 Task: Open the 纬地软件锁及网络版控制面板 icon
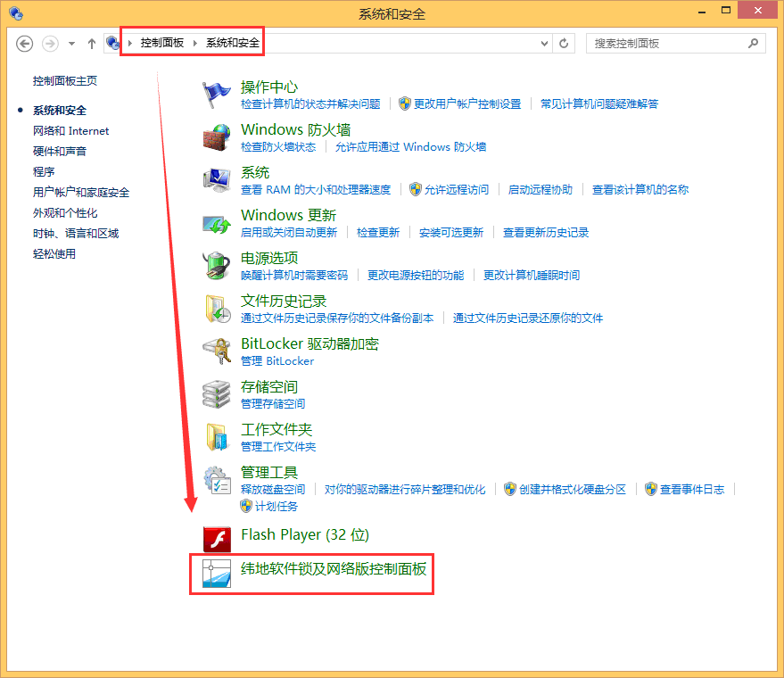pyautogui.click(x=217, y=574)
